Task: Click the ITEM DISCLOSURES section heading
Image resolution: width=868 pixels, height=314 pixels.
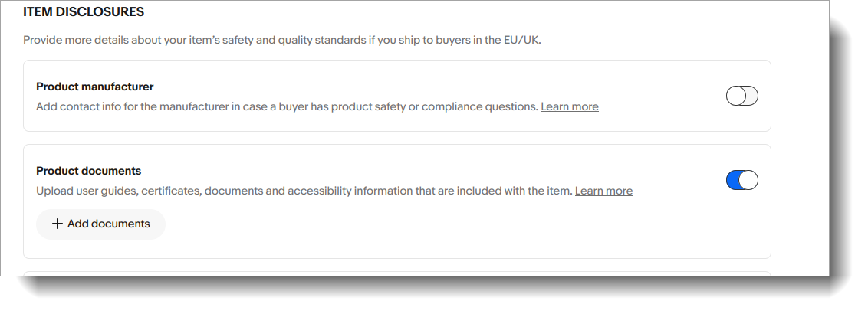Action: point(84,12)
